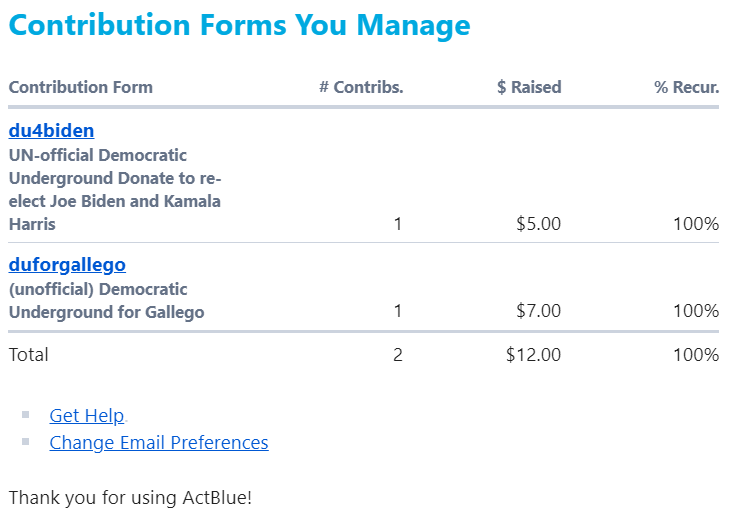730x510 pixels.
Task: Click the du4biden form description text
Action: tap(114, 190)
